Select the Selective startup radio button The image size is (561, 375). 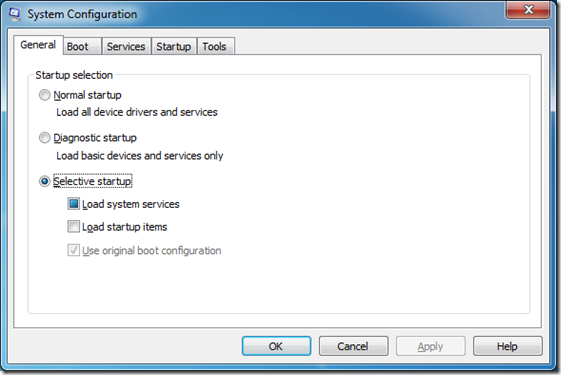pos(44,181)
